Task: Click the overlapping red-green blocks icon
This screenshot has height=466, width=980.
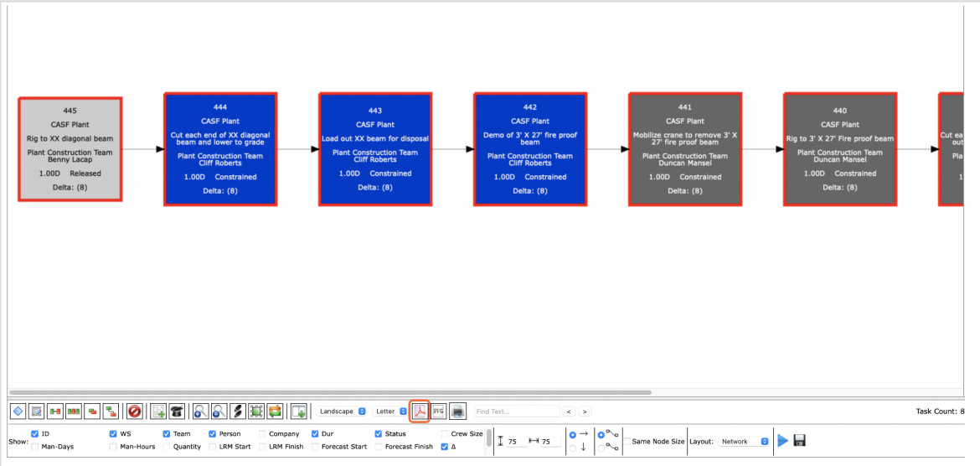Action: (x=92, y=412)
